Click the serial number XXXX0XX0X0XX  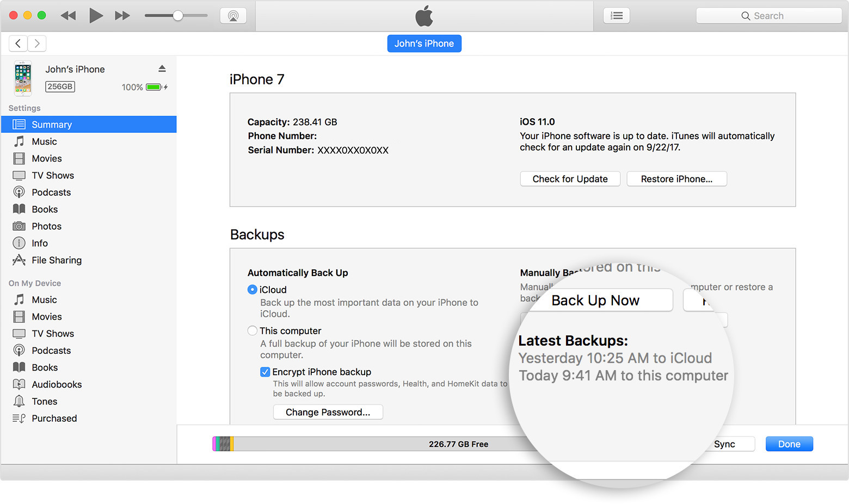click(x=353, y=150)
